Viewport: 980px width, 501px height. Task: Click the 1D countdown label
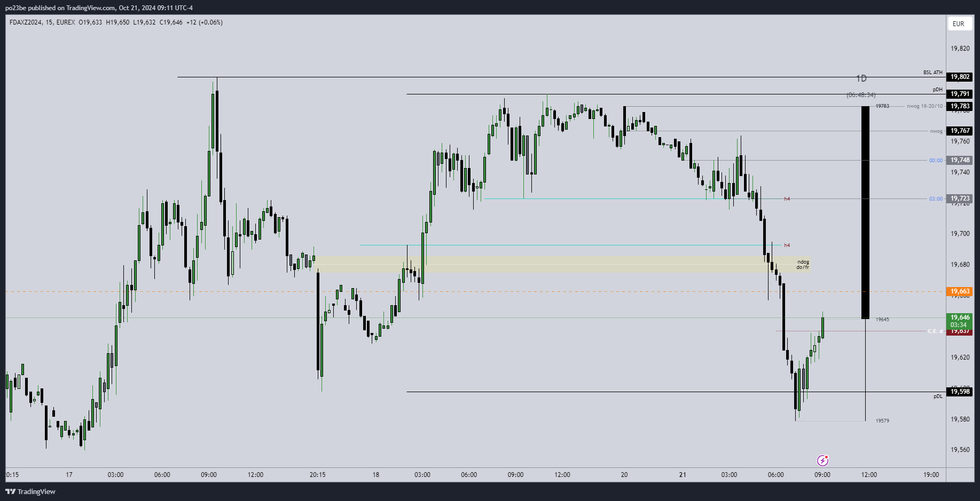pyautogui.click(x=861, y=95)
